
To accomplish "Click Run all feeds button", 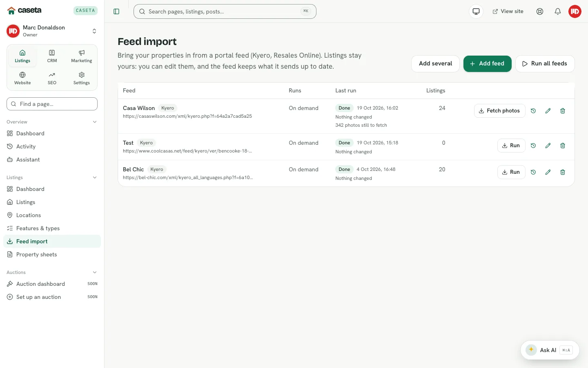I will tap(545, 64).
